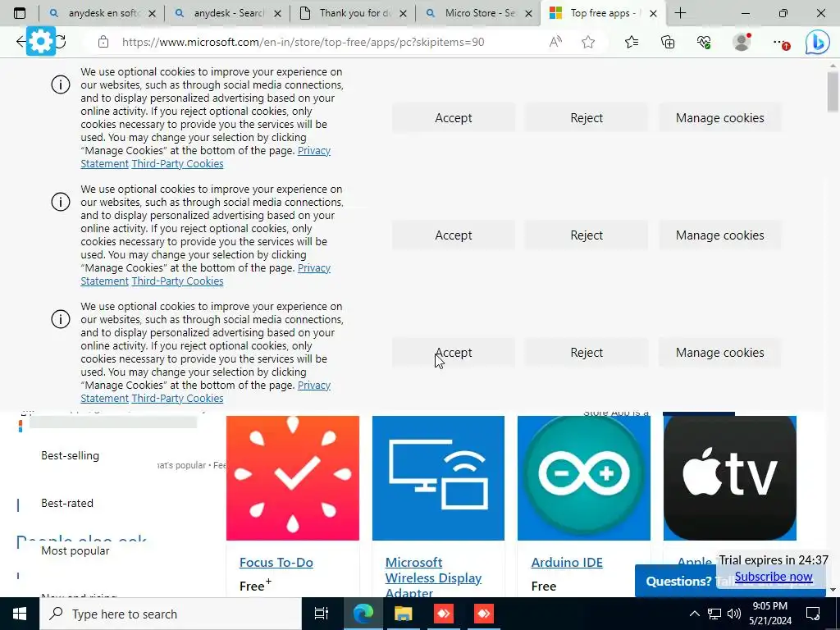Open first AnyDesk taskbar icon

tap(444, 614)
